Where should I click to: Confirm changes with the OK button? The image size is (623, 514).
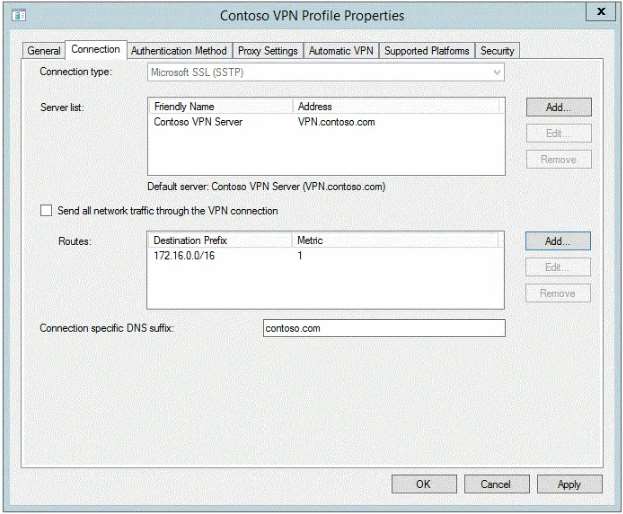click(424, 484)
